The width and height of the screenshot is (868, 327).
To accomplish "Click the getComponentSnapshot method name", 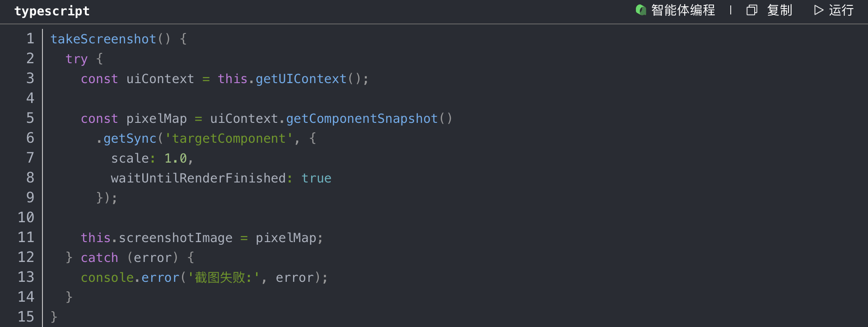I will click(362, 119).
